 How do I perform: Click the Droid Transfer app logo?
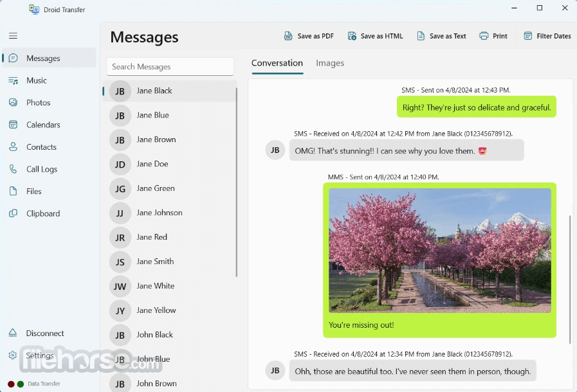click(34, 10)
